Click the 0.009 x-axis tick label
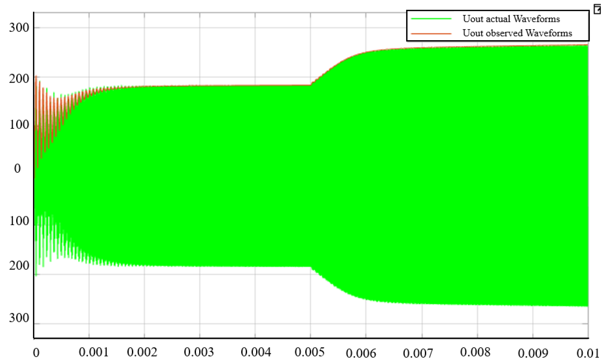Screen dimensions: 604x364 533,353
